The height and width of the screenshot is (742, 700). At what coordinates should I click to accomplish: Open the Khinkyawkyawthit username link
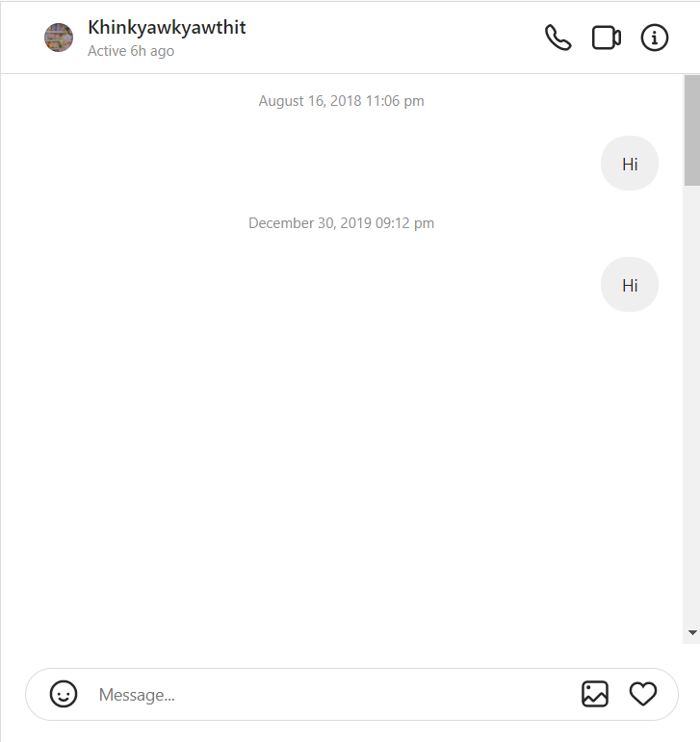(167, 27)
